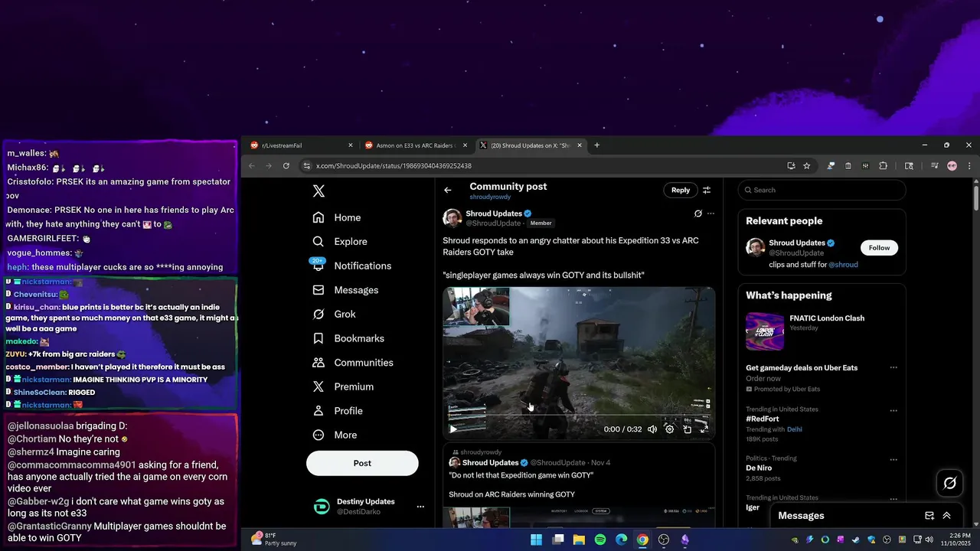
Task: Open the @shroud mention link
Action: (843, 265)
